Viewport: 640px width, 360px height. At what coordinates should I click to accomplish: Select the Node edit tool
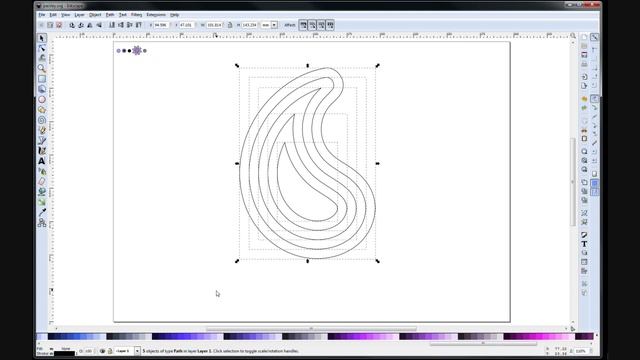tap(42, 48)
